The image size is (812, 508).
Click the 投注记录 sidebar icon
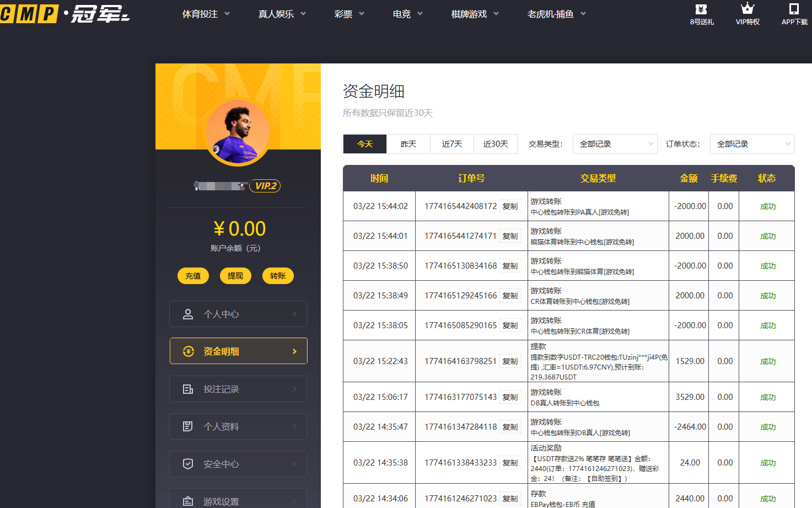[188, 389]
